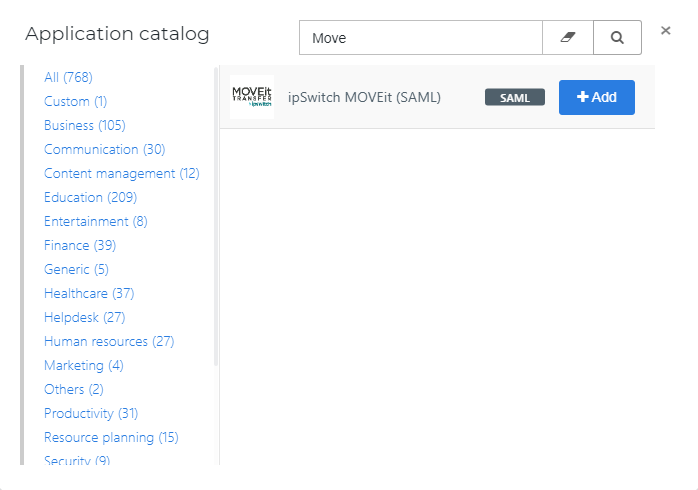Show All (768) applications
This screenshot has height=490, width=698.
[68, 77]
